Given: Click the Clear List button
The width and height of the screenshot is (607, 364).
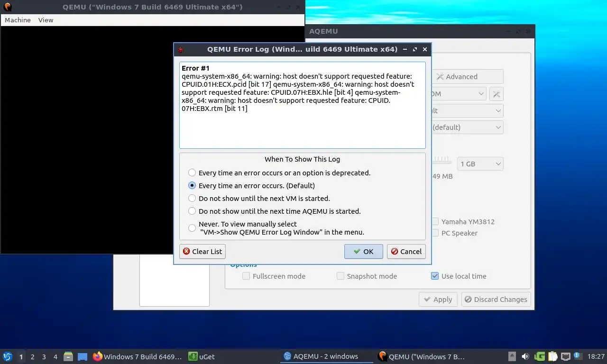Looking at the screenshot, I should click(202, 252).
